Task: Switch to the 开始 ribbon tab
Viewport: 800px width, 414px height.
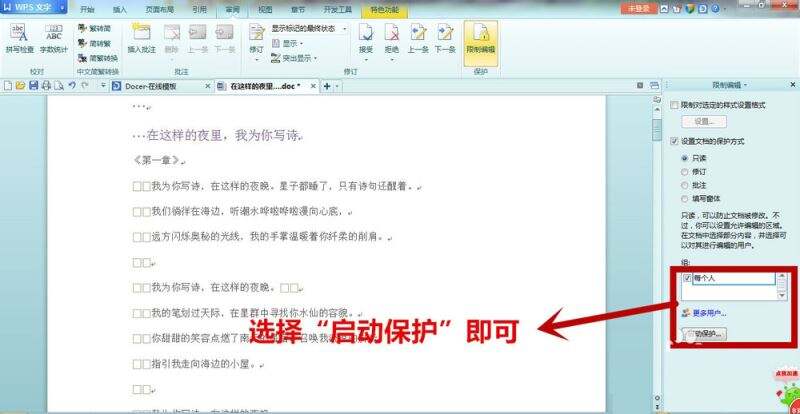Action: tap(87, 10)
